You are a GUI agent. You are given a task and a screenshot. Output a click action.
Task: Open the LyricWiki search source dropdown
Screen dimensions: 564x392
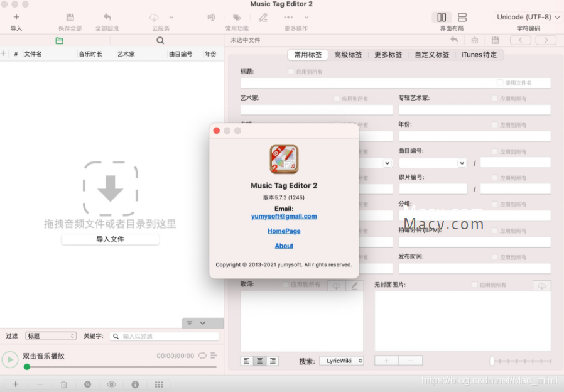click(342, 361)
